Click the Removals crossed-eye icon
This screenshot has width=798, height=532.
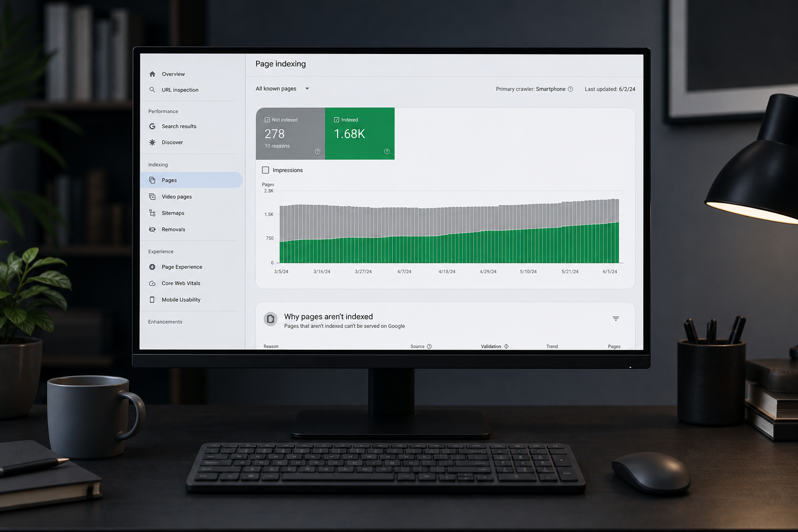click(152, 229)
